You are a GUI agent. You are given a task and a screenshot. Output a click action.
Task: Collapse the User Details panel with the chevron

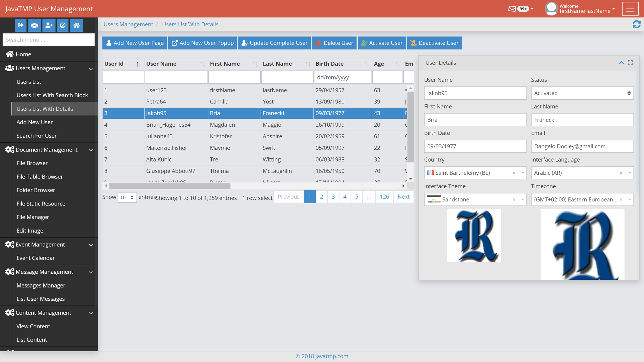[x=621, y=63]
